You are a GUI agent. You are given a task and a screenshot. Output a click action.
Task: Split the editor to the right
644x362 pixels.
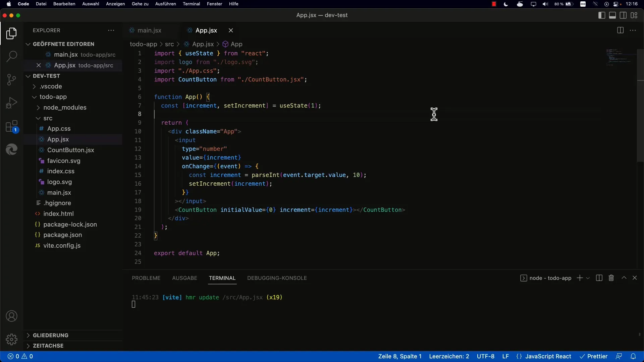coord(620,30)
